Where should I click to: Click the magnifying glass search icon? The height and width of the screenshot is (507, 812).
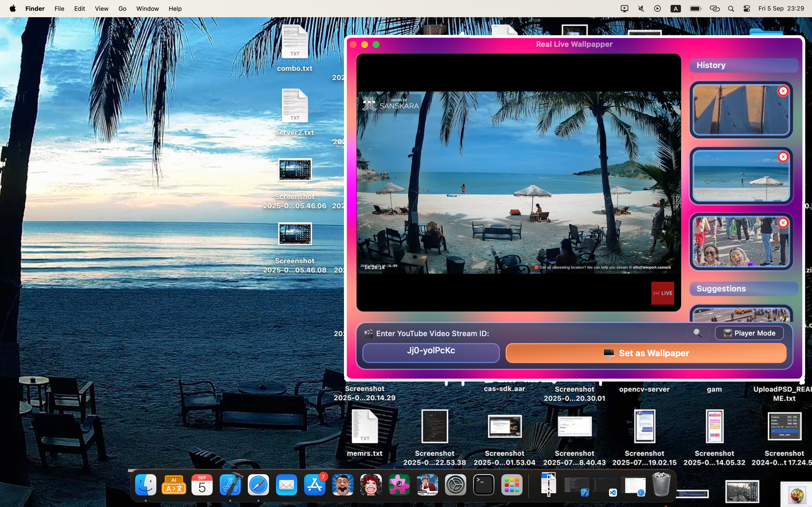point(697,333)
